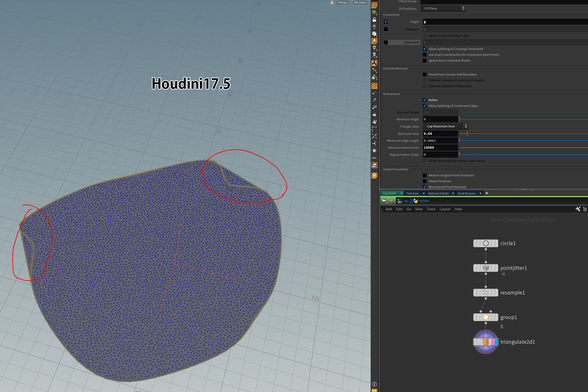Select the resample1 node

(x=486, y=293)
